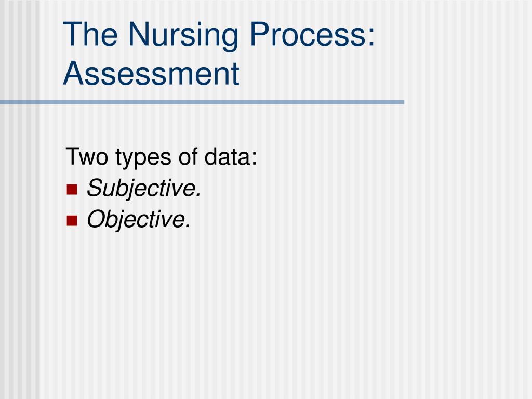Click the capital "T" of "Two"
The height and width of the screenshot is (399, 532).
point(72,156)
